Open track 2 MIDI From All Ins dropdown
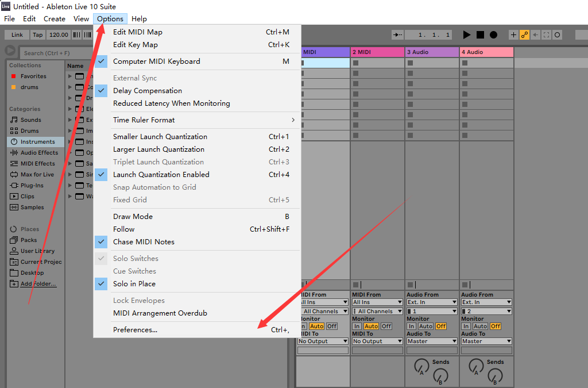Screen dimensions: 588x388 pyautogui.click(x=378, y=302)
